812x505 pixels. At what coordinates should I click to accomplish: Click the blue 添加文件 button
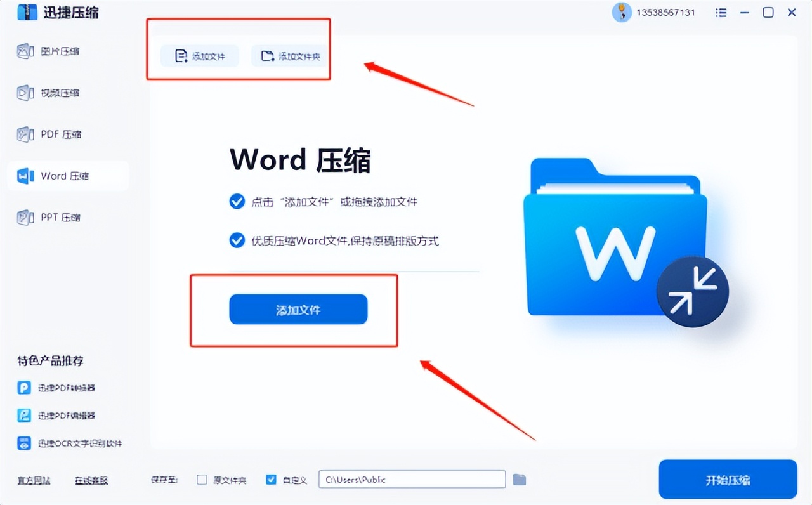298,310
